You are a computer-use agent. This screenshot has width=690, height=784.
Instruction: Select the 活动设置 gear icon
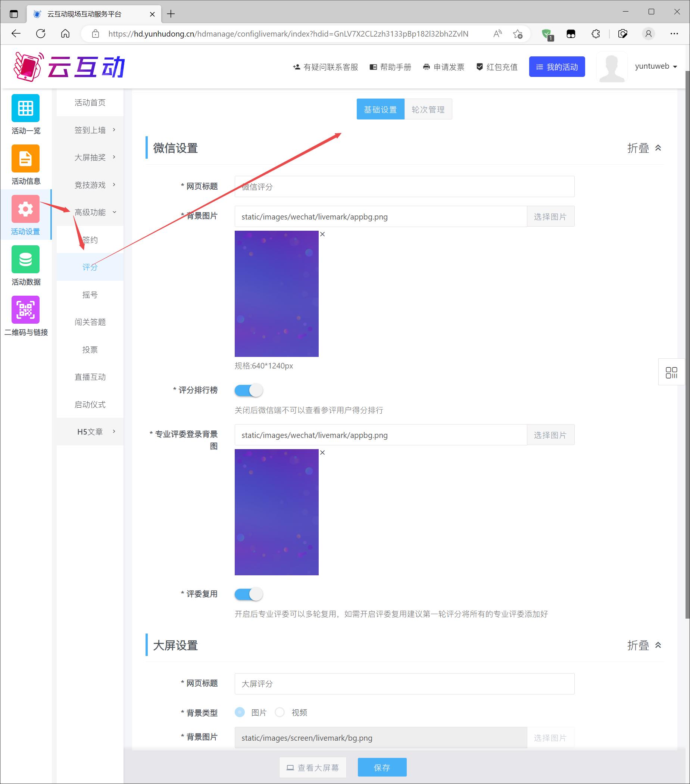[x=25, y=209]
